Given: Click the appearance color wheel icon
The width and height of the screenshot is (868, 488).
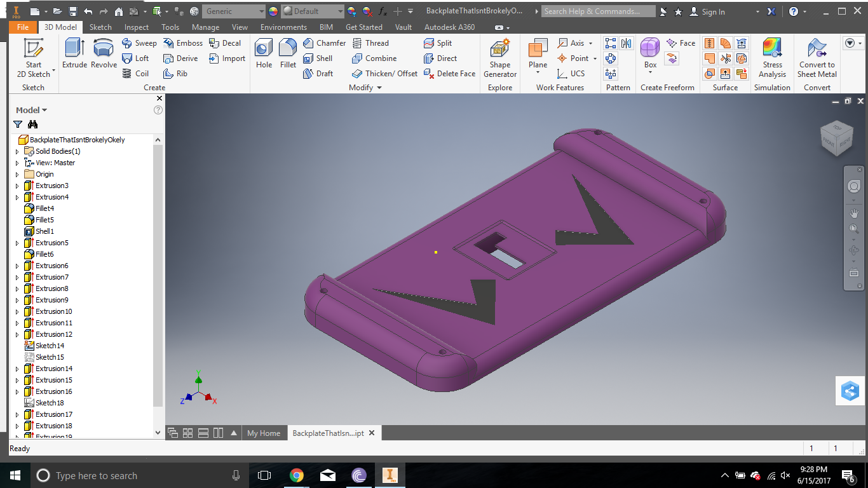Looking at the screenshot, I should 273,11.
